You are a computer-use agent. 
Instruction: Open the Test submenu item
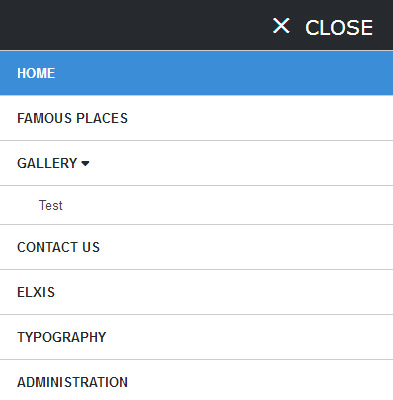(x=196, y=205)
